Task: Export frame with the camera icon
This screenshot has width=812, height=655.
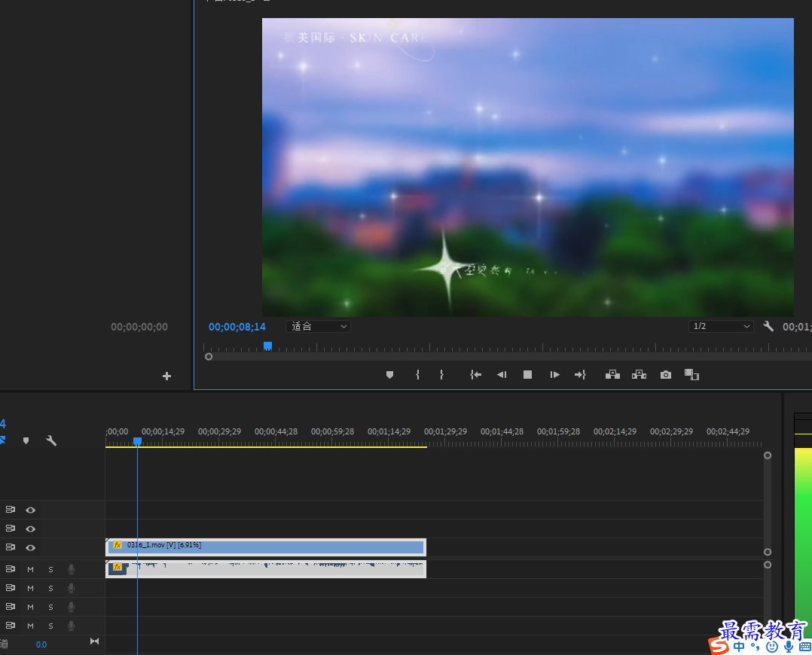Action: coord(665,374)
